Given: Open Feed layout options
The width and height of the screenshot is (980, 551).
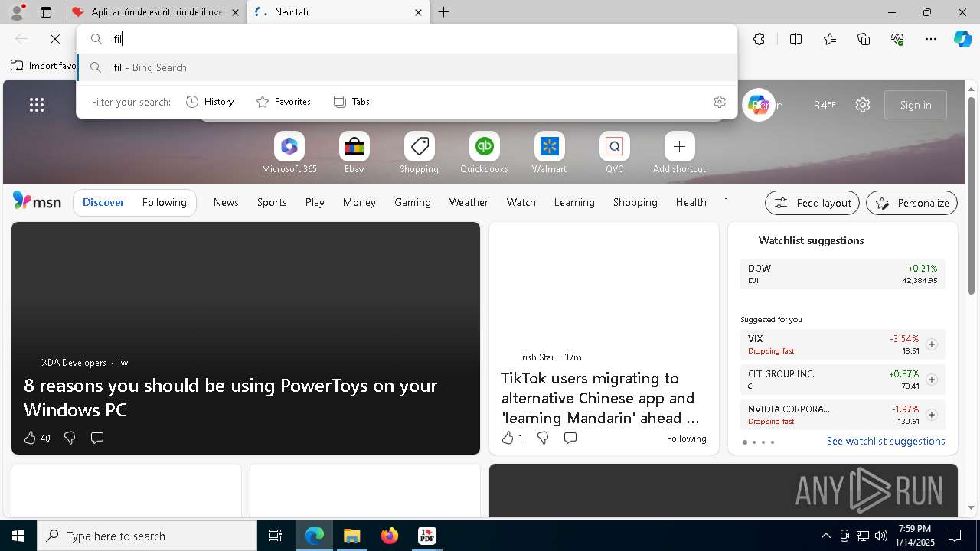Looking at the screenshot, I should point(812,203).
